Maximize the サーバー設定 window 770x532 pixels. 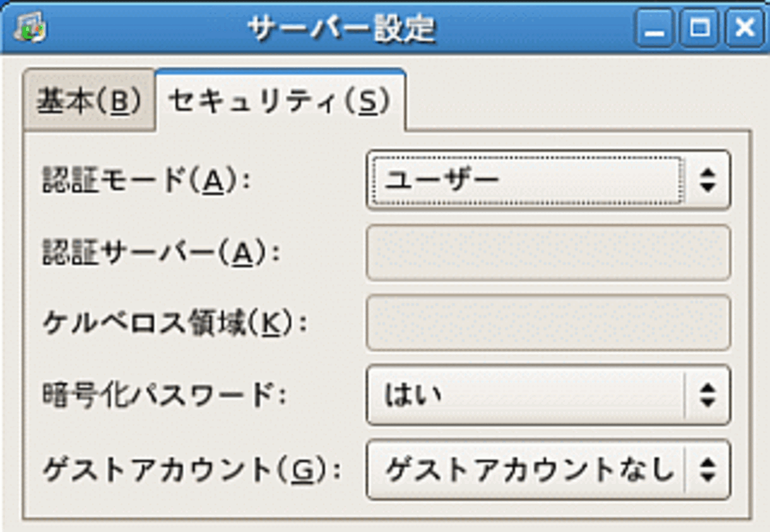(x=699, y=28)
